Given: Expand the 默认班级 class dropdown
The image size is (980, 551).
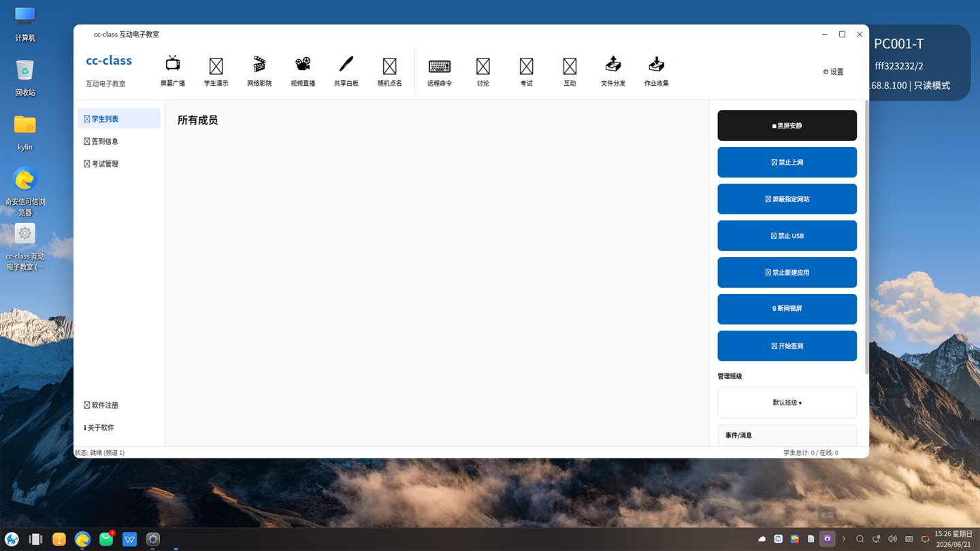Looking at the screenshot, I should (x=787, y=403).
